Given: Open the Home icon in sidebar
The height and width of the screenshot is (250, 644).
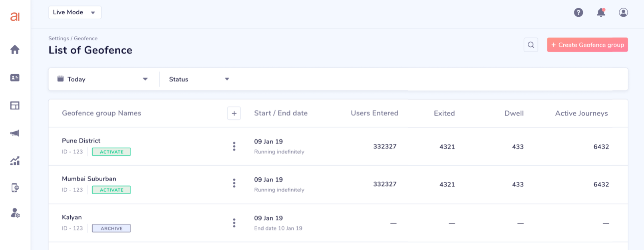Looking at the screenshot, I should click(x=15, y=50).
